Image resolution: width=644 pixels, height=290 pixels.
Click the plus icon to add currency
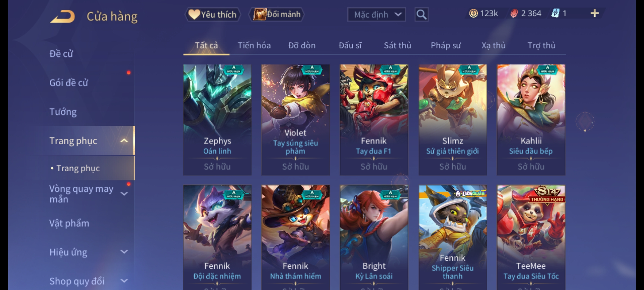tap(595, 13)
